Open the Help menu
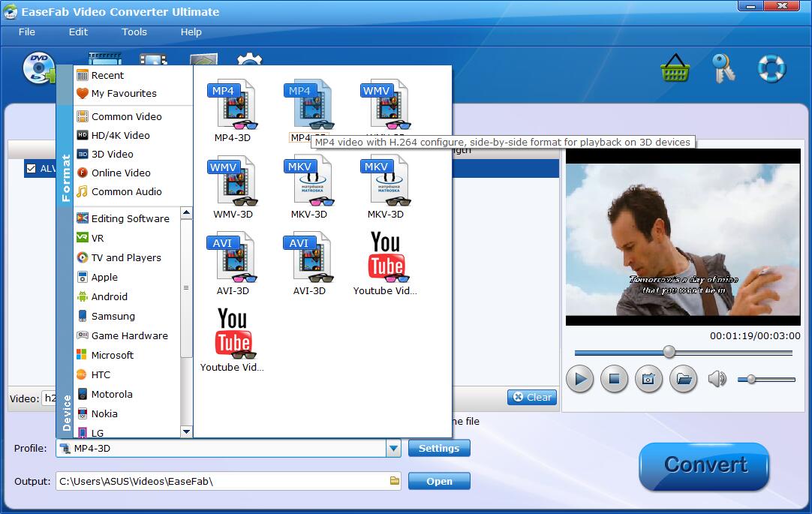Screen dimensions: 812x514 click(x=191, y=32)
